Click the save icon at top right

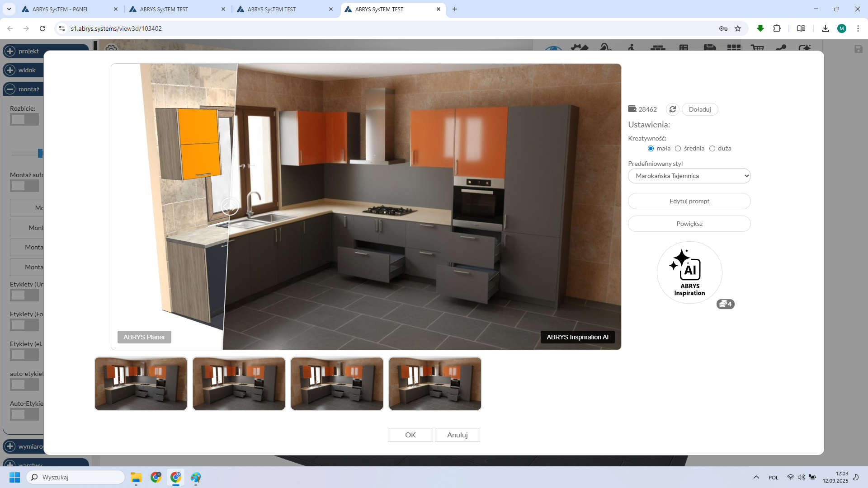point(858,49)
